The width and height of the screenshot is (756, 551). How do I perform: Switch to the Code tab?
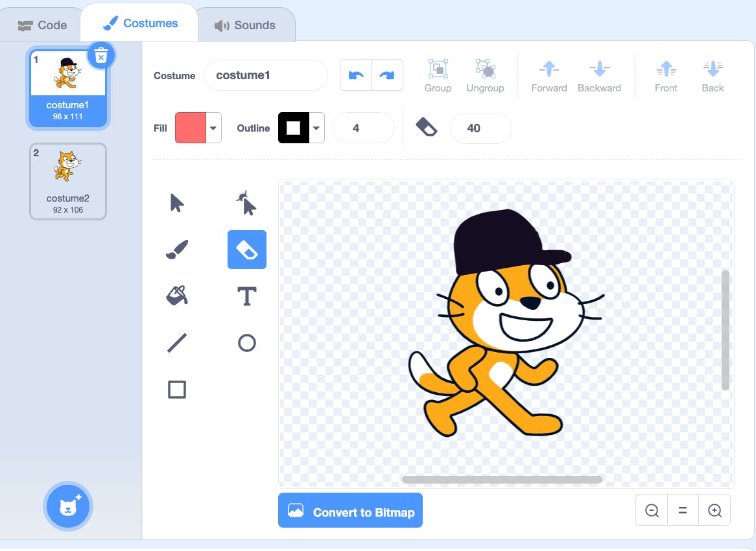click(42, 25)
